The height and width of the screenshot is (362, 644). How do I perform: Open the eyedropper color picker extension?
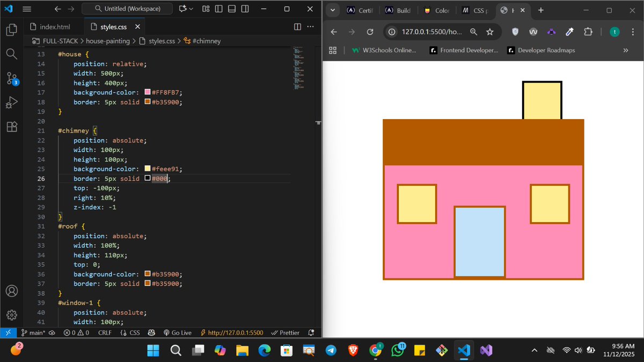570,32
